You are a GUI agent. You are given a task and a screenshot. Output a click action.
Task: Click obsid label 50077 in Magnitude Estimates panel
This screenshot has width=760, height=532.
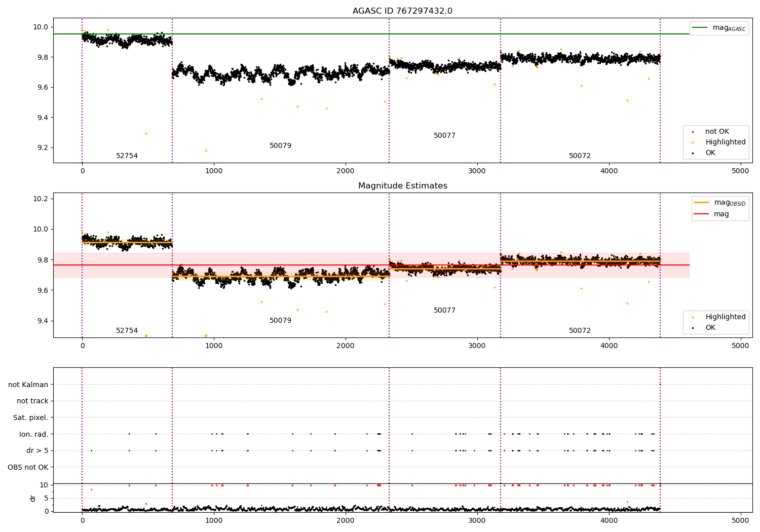tap(444, 311)
